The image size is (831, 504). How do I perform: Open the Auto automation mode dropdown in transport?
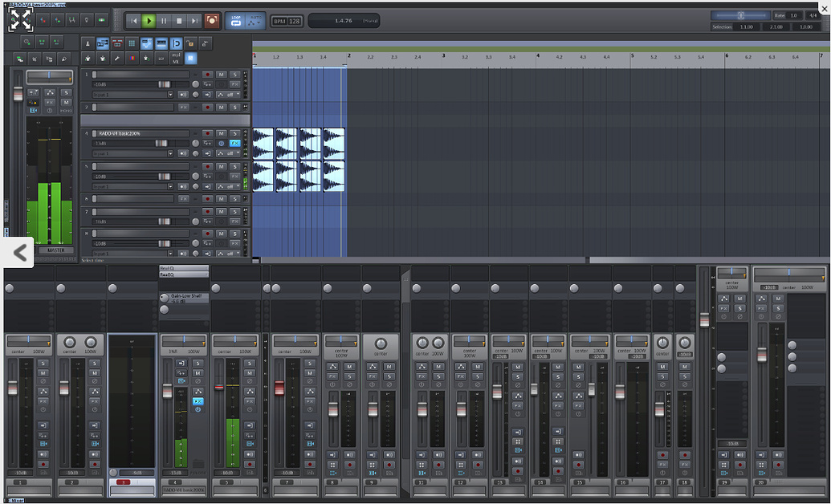[x=255, y=21]
